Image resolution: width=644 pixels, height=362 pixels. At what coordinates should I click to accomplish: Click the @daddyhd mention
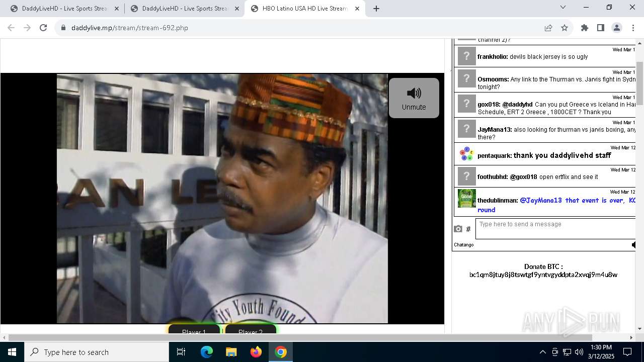(517, 105)
